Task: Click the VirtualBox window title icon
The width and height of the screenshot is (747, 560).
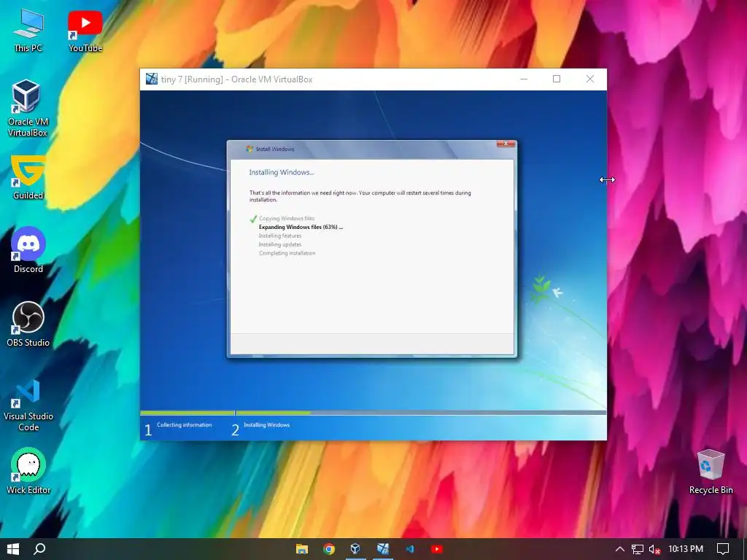Action: tap(152, 79)
